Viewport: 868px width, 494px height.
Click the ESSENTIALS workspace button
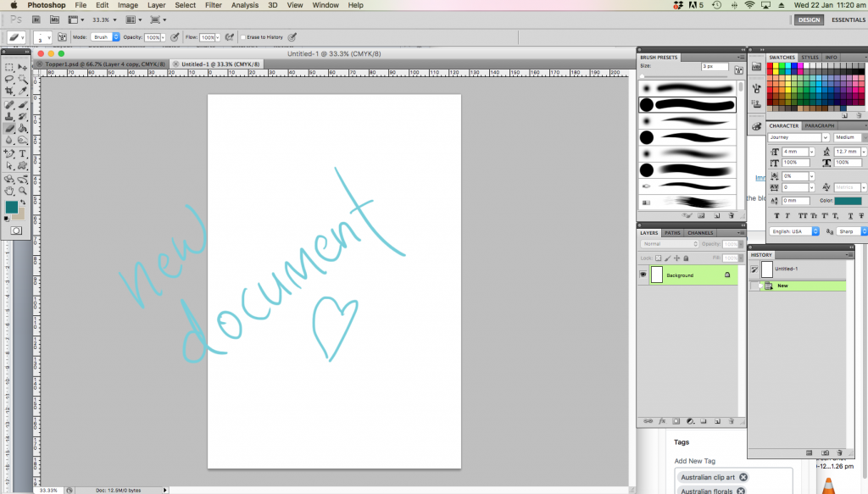pyautogui.click(x=848, y=19)
